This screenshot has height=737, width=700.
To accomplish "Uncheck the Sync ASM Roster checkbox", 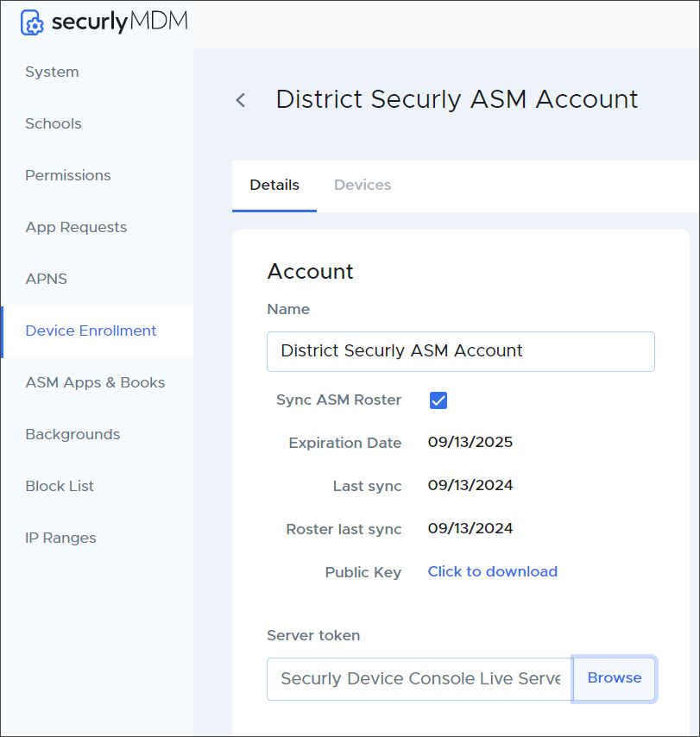I will point(438,400).
